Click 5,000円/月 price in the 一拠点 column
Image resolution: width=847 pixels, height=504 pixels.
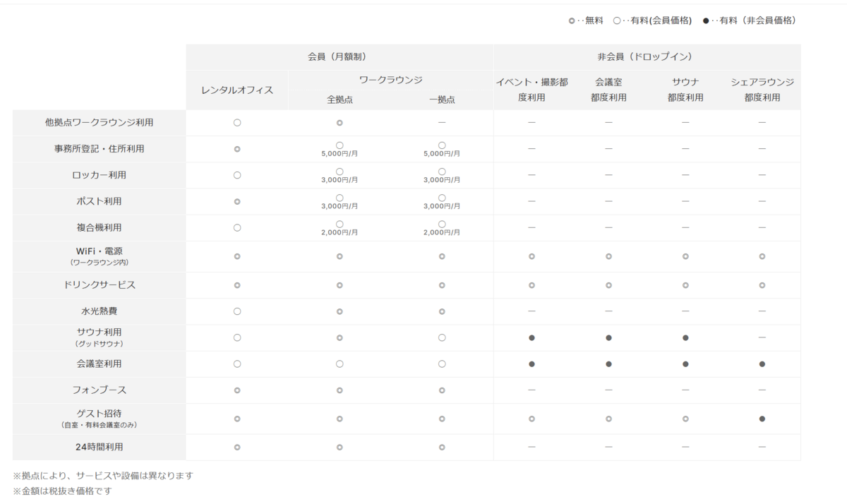click(x=442, y=154)
